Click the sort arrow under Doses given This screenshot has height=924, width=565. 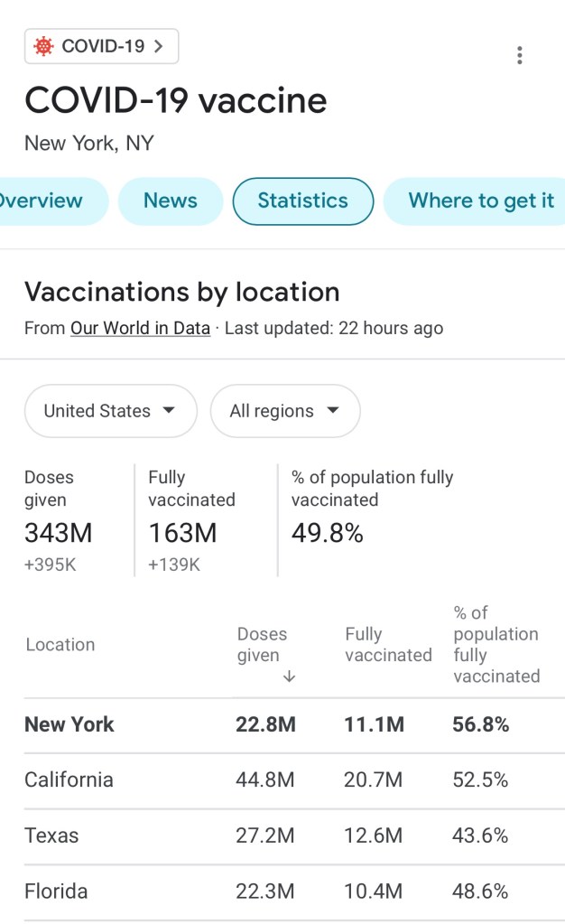(x=289, y=677)
